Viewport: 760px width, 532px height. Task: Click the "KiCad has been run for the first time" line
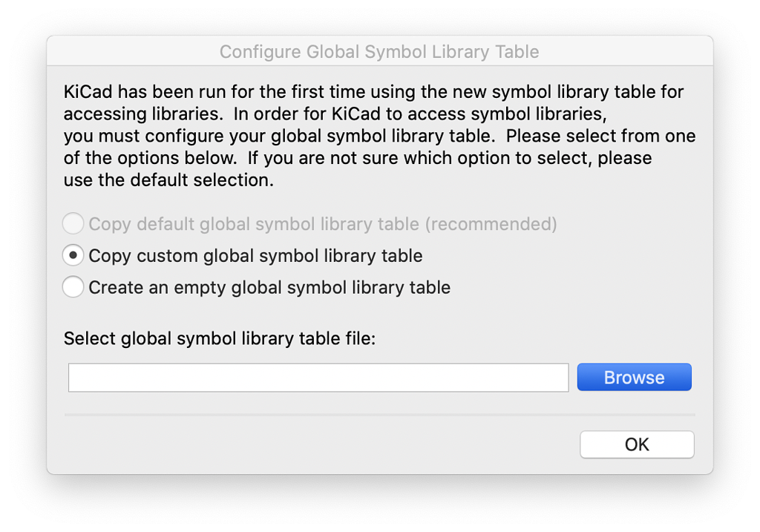click(374, 91)
